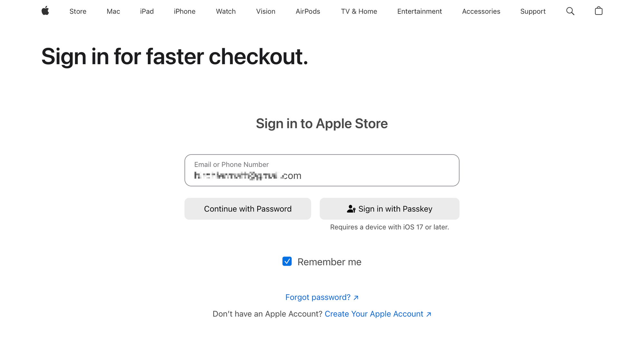Viewport: 644px width, 363px height.
Task: Open the Watch navigation item
Action: 226,11
